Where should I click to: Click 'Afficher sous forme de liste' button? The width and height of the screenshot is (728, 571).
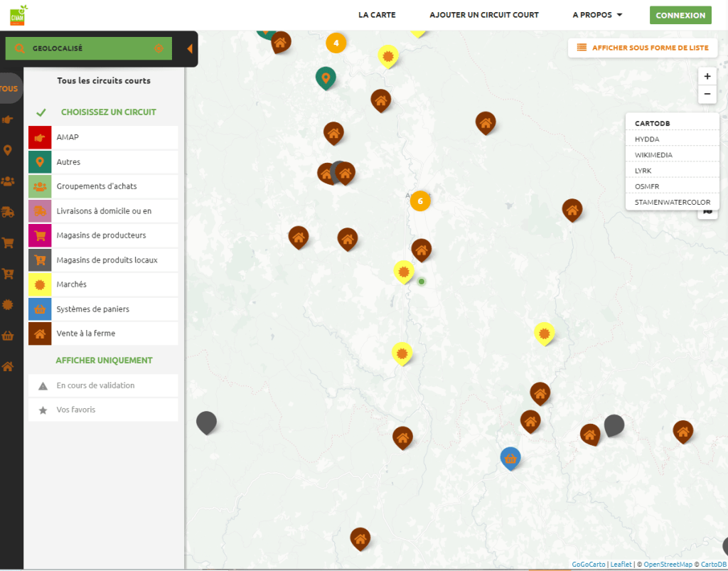click(643, 48)
